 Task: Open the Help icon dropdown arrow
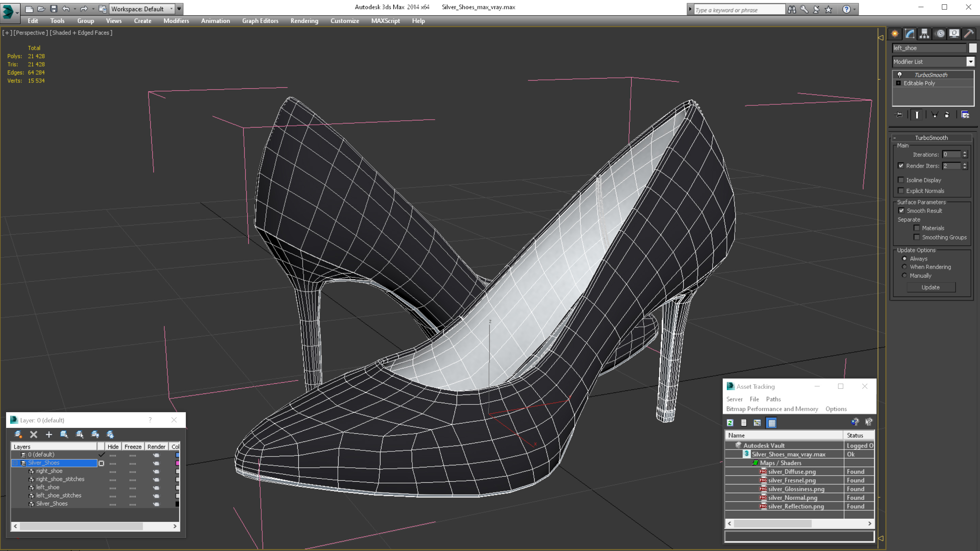[x=855, y=10]
